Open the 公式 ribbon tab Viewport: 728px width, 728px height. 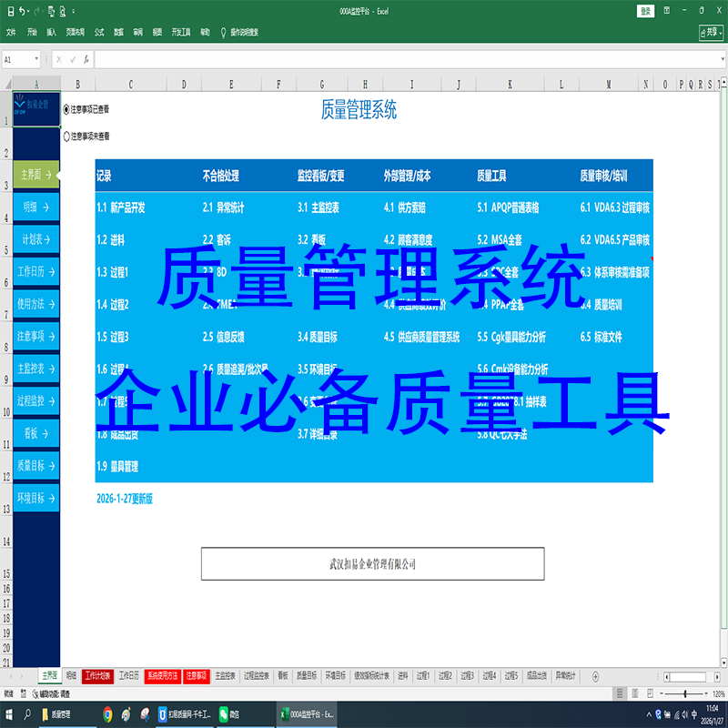point(99,32)
